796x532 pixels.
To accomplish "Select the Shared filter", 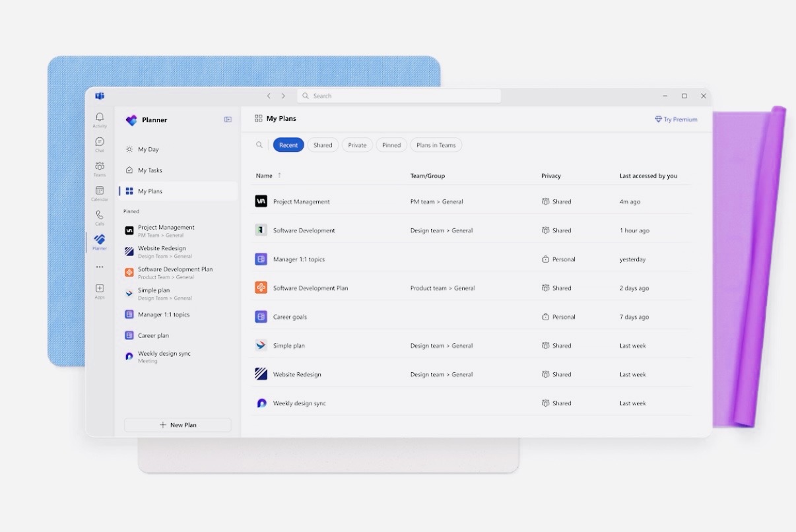I will coord(323,145).
